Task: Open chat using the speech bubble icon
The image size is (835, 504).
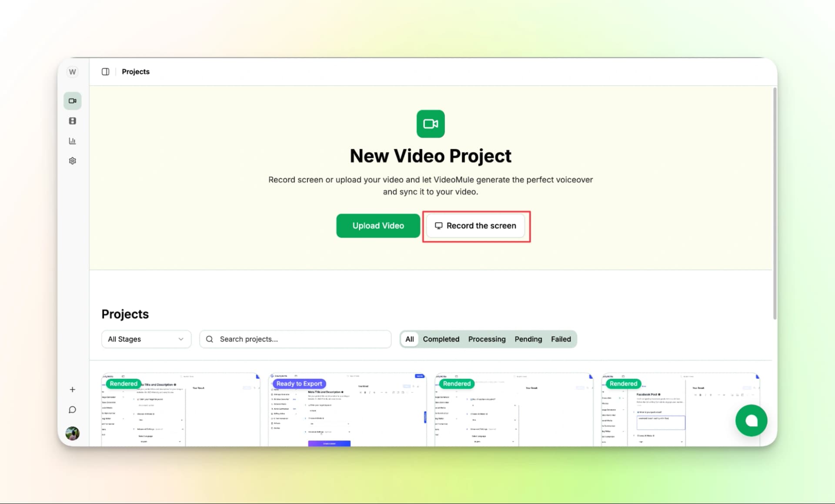Action: pyautogui.click(x=72, y=409)
